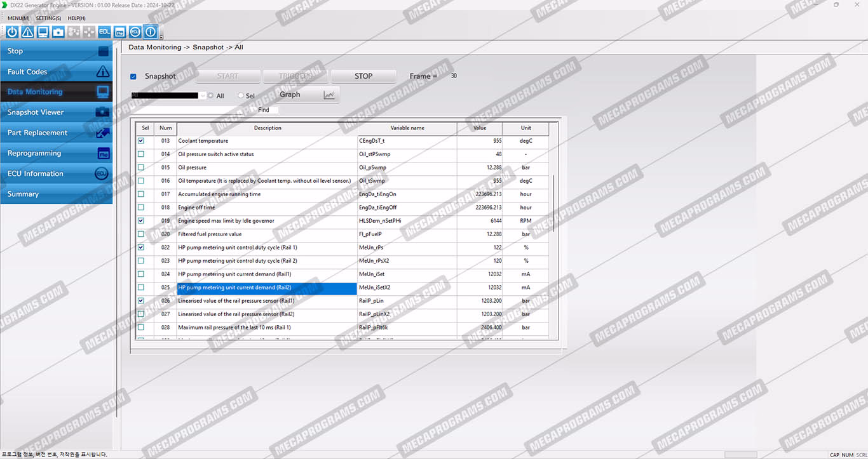Click the info circle toolbar icon
Viewport: 868px width, 459px height.
pos(151,32)
